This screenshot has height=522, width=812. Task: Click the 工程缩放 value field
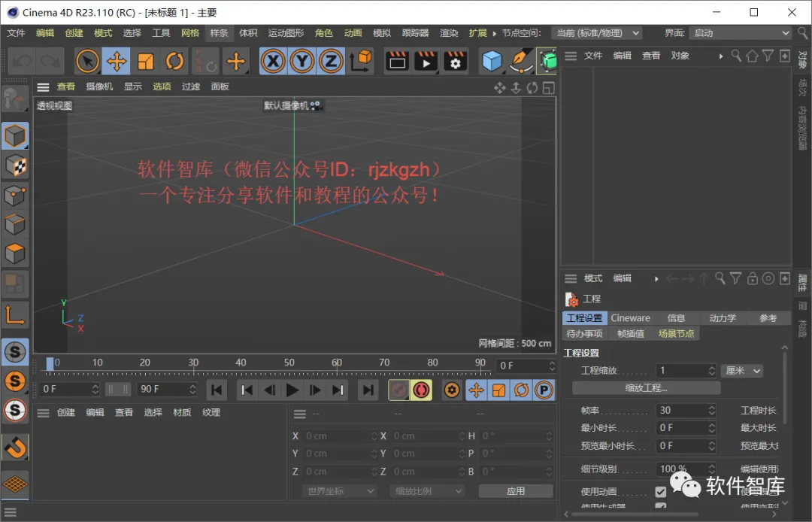686,371
